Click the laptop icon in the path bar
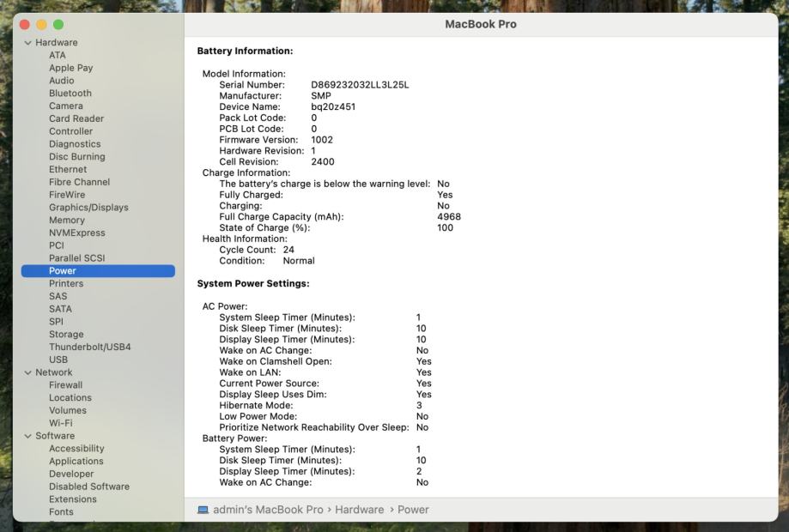789x532 pixels. coord(203,510)
